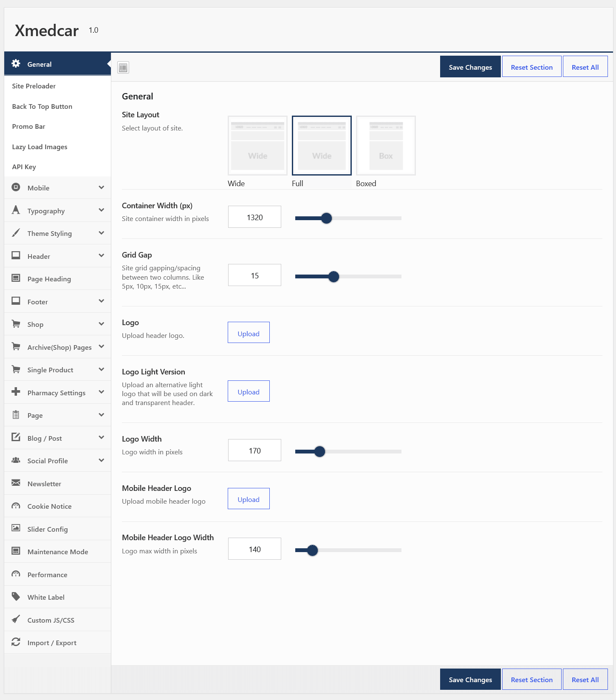616x700 pixels.
Task: Expand the Header section chevron
Action: (x=101, y=255)
